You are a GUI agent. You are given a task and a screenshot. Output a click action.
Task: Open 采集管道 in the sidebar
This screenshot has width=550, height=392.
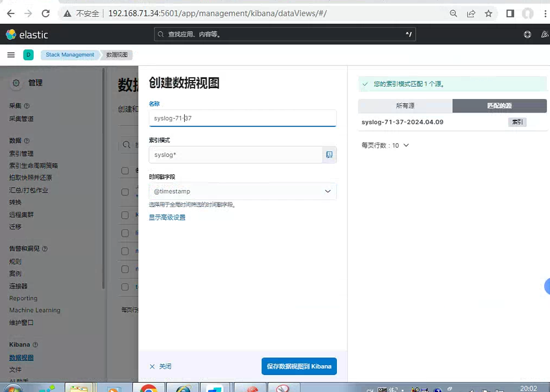click(x=21, y=119)
